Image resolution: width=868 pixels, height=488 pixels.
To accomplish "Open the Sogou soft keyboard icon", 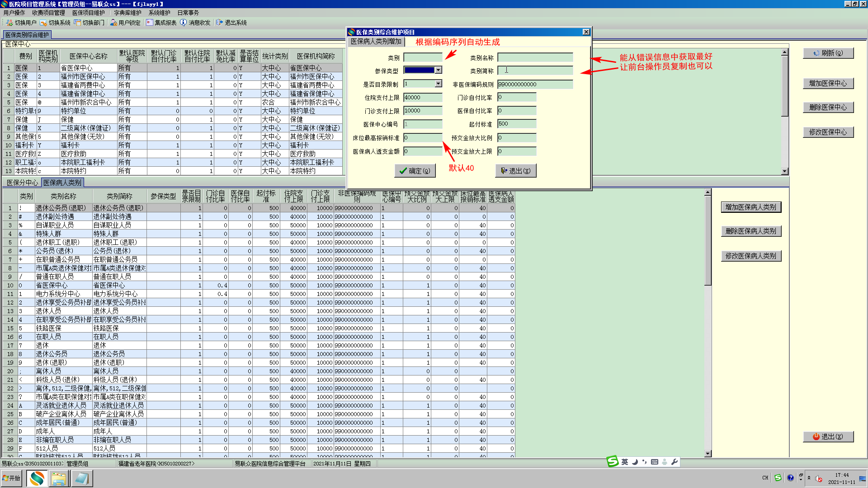I will [654, 462].
